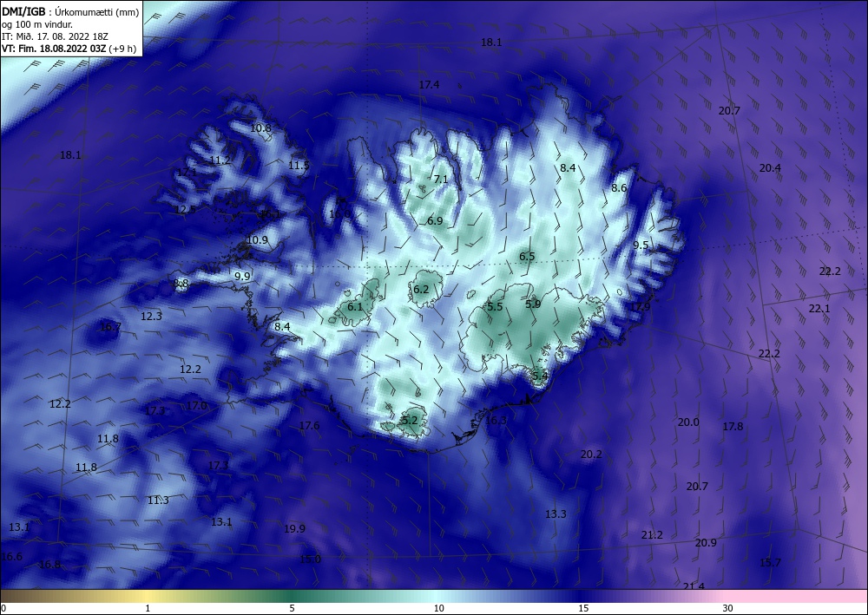Click the 15.0 value label
868x615 pixels.
coord(310,559)
